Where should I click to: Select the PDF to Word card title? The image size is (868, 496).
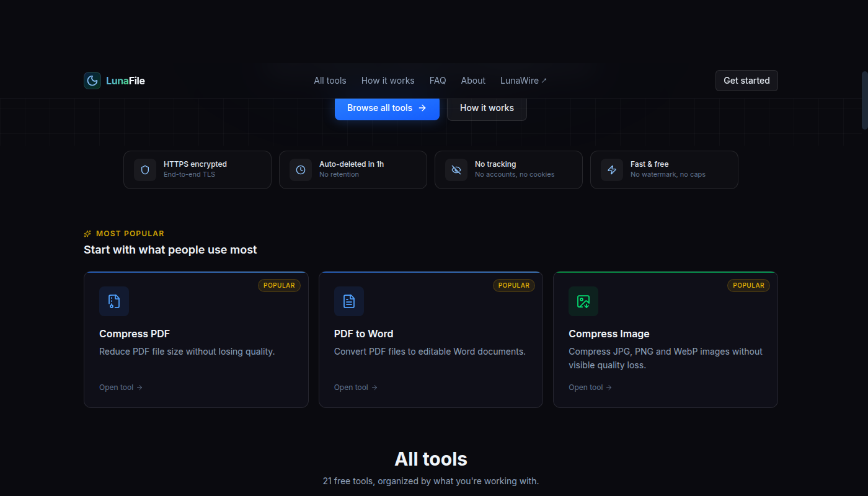(363, 334)
